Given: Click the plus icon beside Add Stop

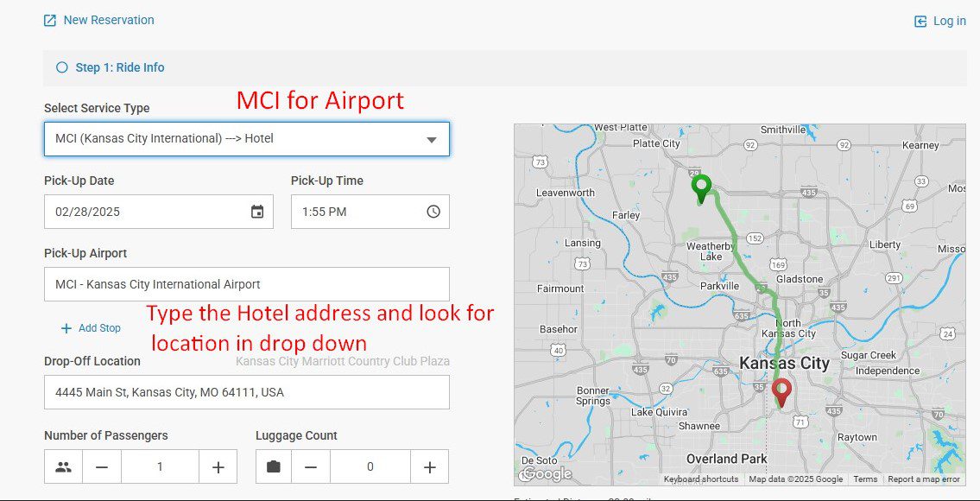Looking at the screenshot, I should [66, 328].
